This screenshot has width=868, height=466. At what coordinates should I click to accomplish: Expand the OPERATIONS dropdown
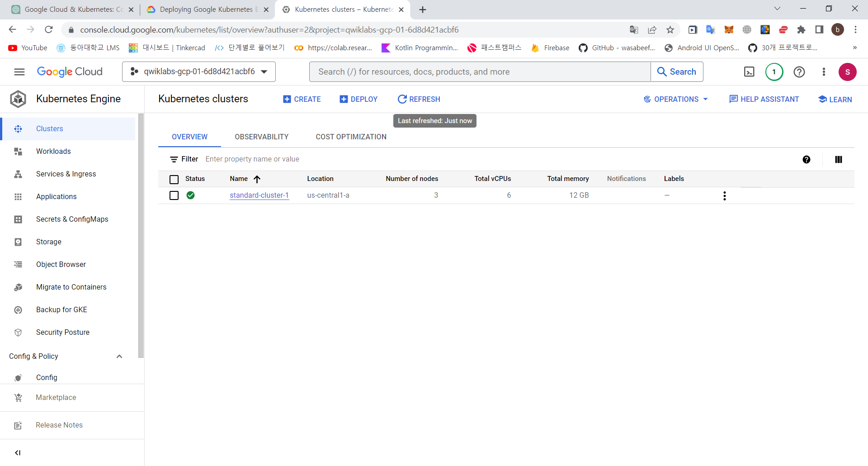pyautogui.click(x=676, y=100)
